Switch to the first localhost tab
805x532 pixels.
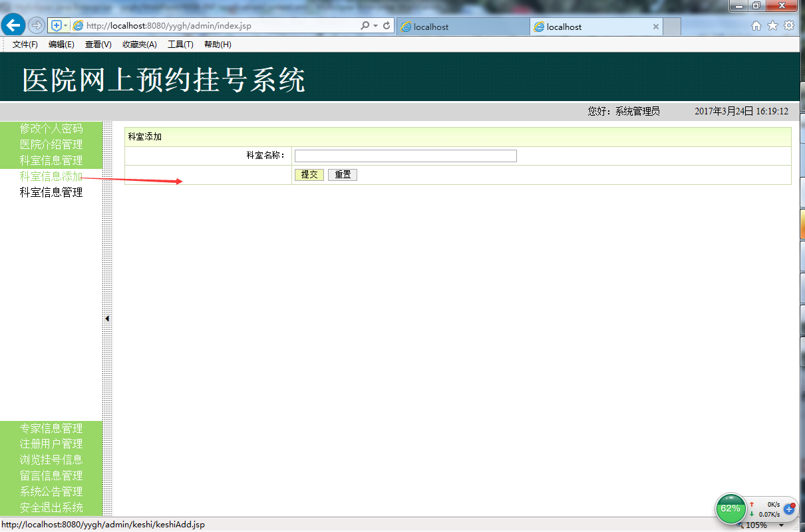[463, 27]
